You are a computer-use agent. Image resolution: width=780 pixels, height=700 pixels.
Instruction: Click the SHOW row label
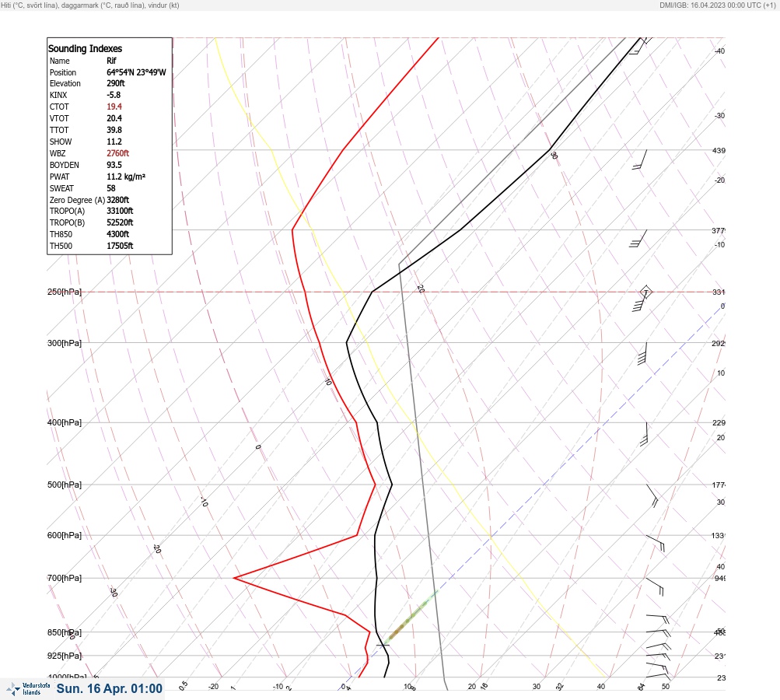pyautogui.click(x=61, y=142)
